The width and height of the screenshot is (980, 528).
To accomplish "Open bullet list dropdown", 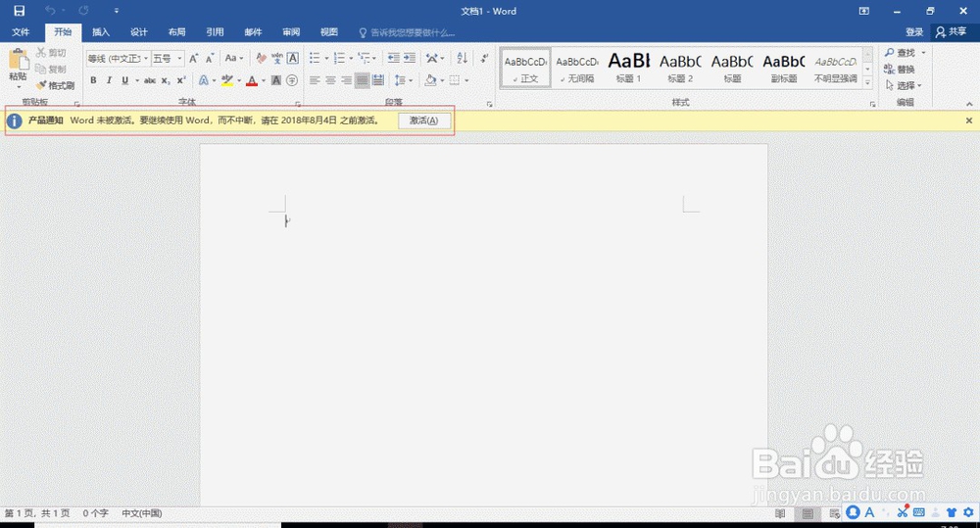I will (326, 58).
